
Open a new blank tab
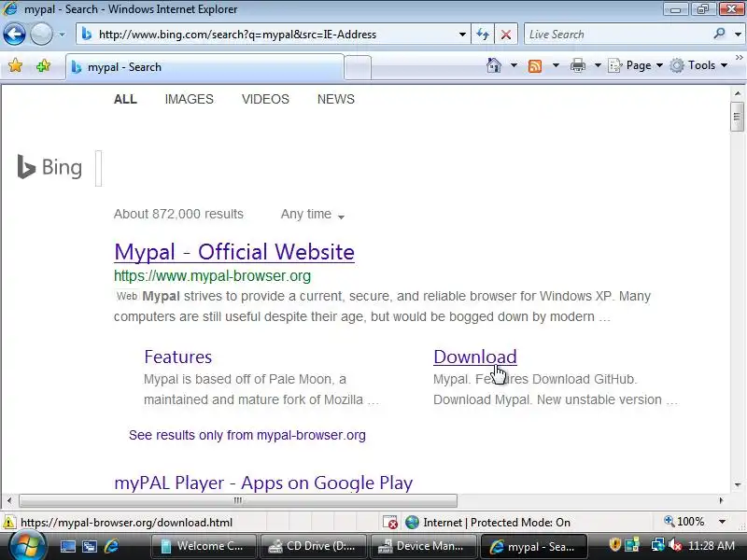point(358,67)
